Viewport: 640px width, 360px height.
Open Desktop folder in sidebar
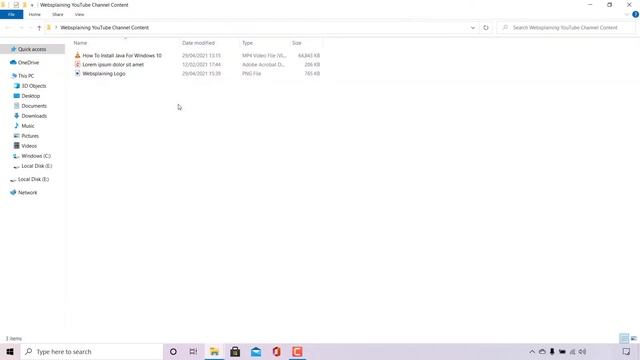click(x=31, y=96)
